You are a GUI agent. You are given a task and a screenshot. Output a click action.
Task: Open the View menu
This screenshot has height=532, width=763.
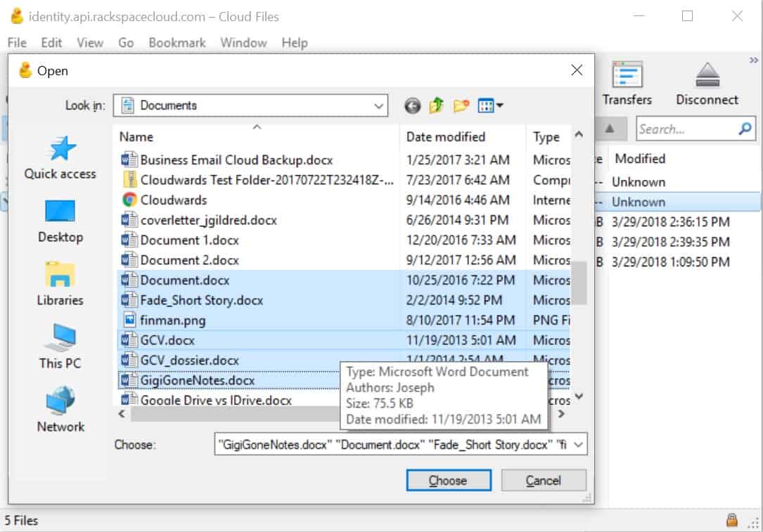pos(90,43)
